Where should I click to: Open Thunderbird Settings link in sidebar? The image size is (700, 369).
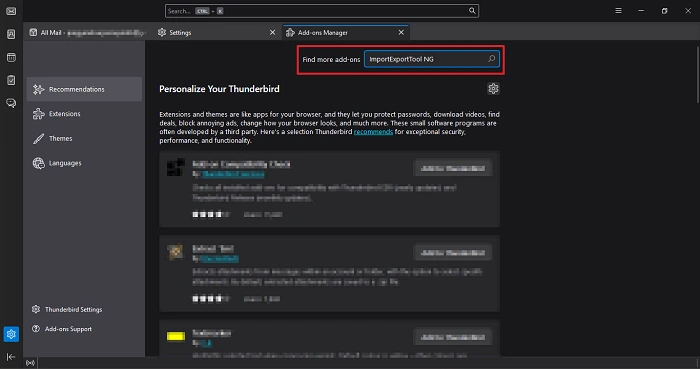click(67, 309)
